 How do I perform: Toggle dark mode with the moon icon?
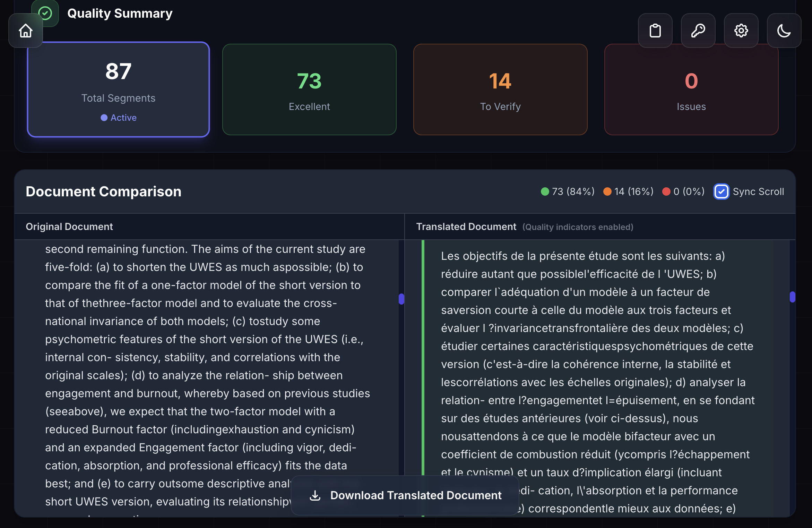coord(784,31)
